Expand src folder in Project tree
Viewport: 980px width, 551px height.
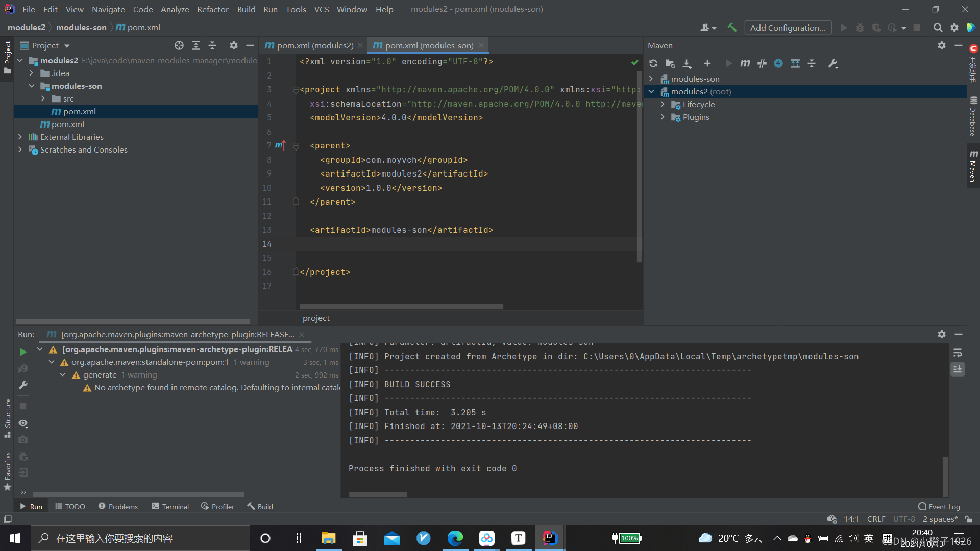[43, 98]
